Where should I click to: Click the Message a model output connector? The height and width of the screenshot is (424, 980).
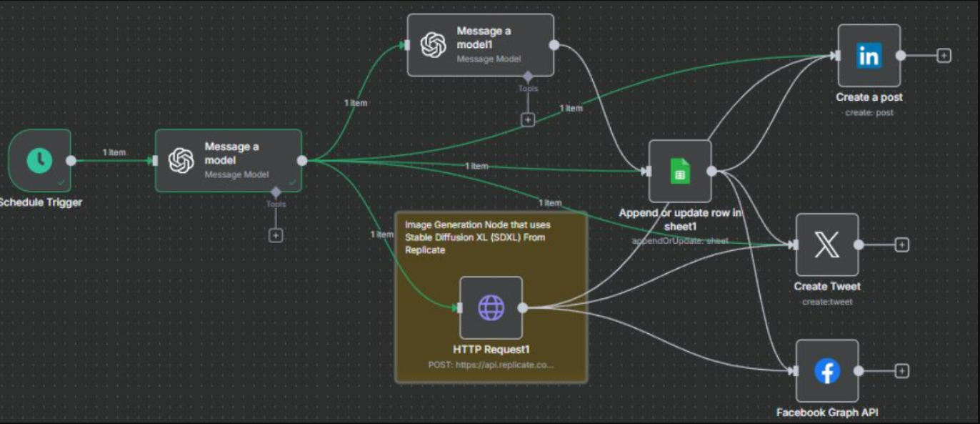tap(302, 160)
